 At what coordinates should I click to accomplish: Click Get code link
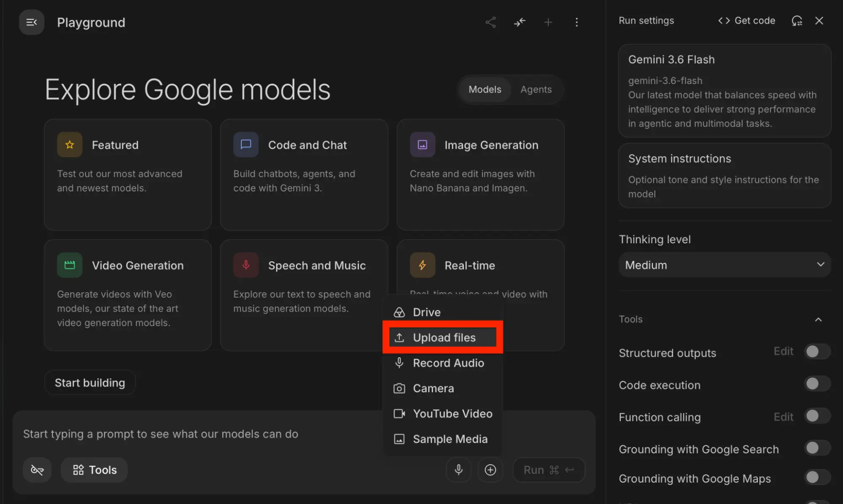(x=747, y=21)
